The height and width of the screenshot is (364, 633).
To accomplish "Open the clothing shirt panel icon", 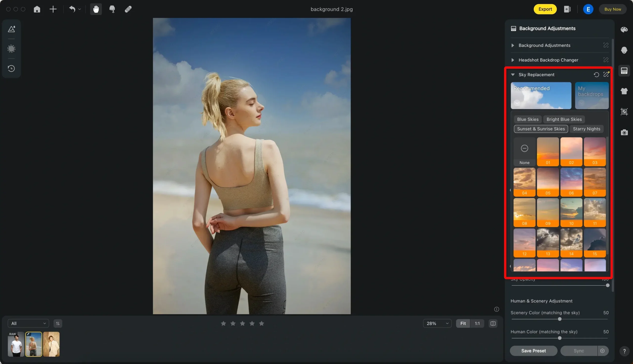I will 624,91.
